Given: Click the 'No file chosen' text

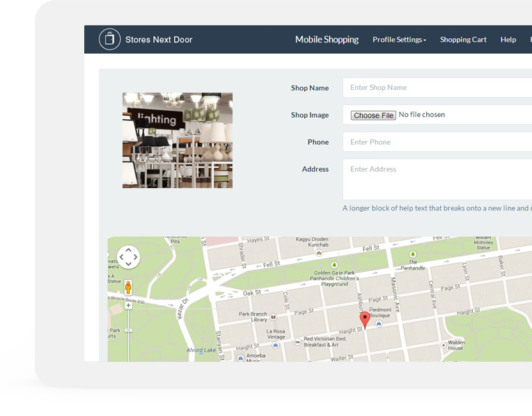Looking at the screenshot, I should (422, 115).
